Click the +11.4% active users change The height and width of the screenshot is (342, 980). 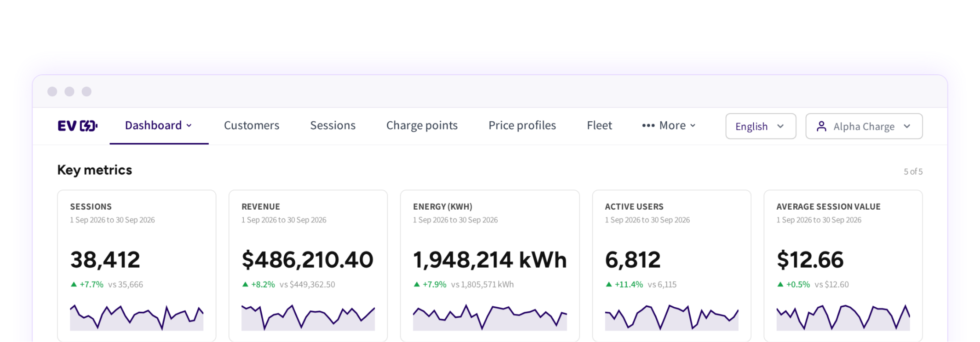[629, 284]
